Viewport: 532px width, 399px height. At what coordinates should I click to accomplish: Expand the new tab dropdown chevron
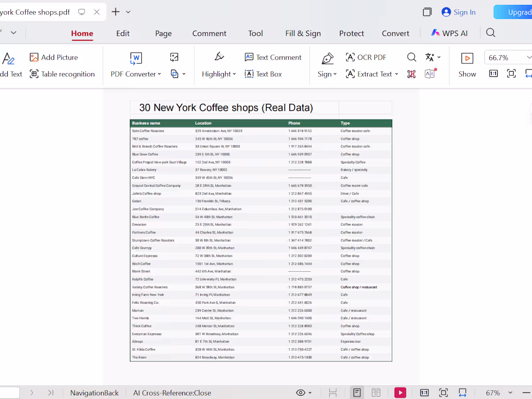[128, 12]
